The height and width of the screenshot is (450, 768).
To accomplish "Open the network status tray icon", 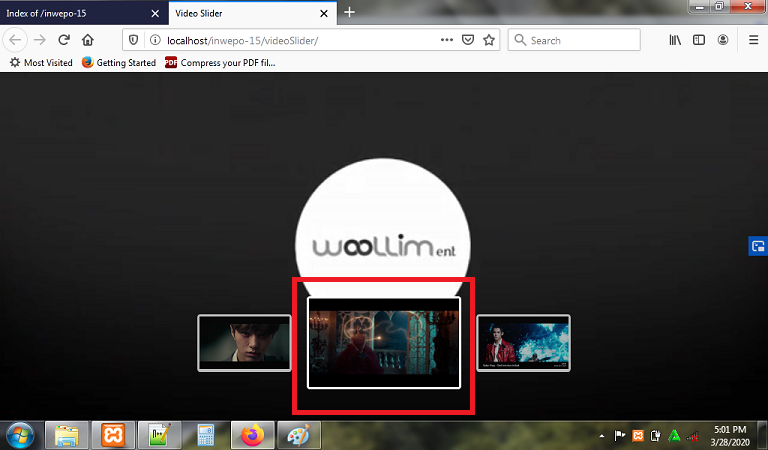I will (693, 435).
